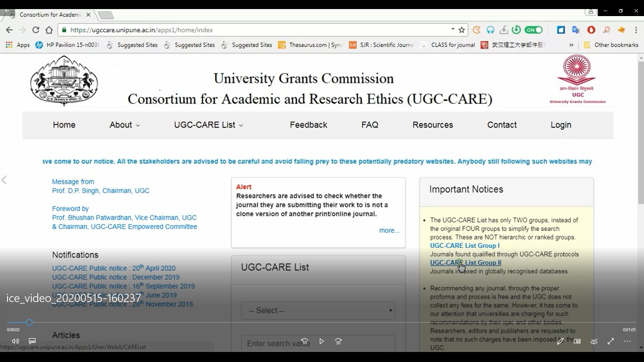644x362 pixels.
Task: Open the Google Translate extension icon
Action: (x=576, y=30)
